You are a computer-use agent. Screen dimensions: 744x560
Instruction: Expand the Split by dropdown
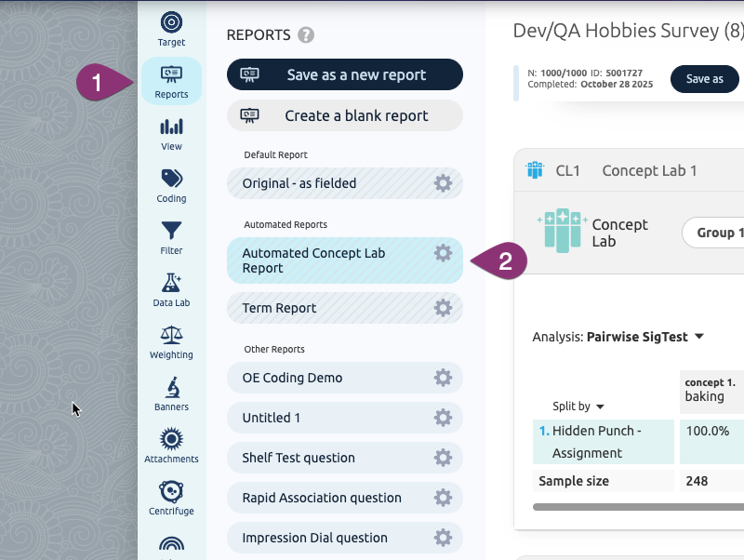point(578,407)
